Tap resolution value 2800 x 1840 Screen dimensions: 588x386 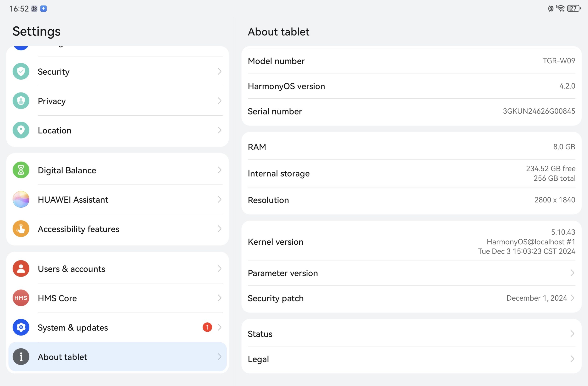(x=555, y=200)
